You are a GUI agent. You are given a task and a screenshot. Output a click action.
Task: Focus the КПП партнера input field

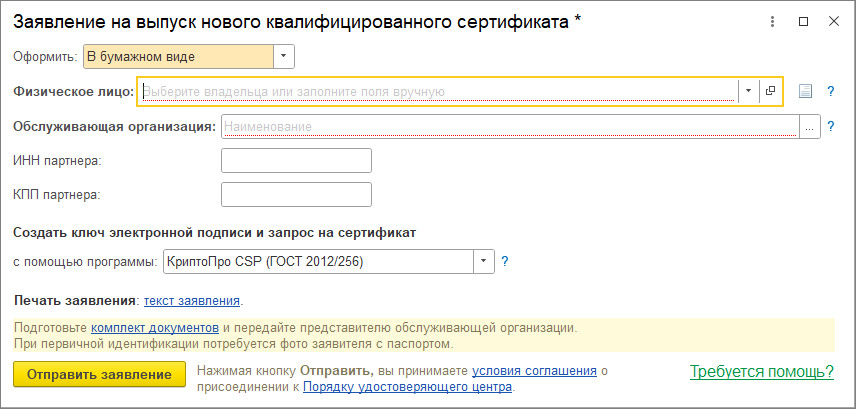click(x=296, y=195)
